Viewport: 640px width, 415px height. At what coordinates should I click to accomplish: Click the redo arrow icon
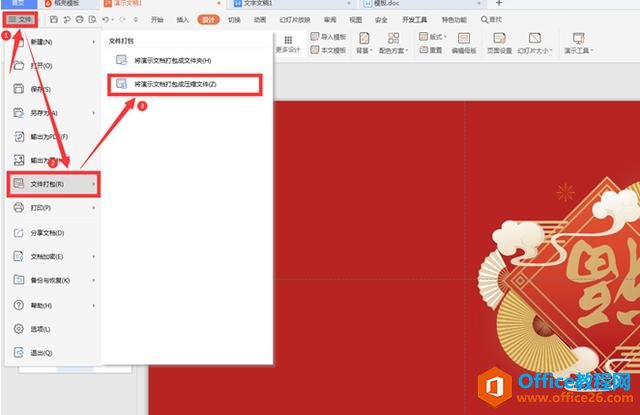[x=122, y=20]
